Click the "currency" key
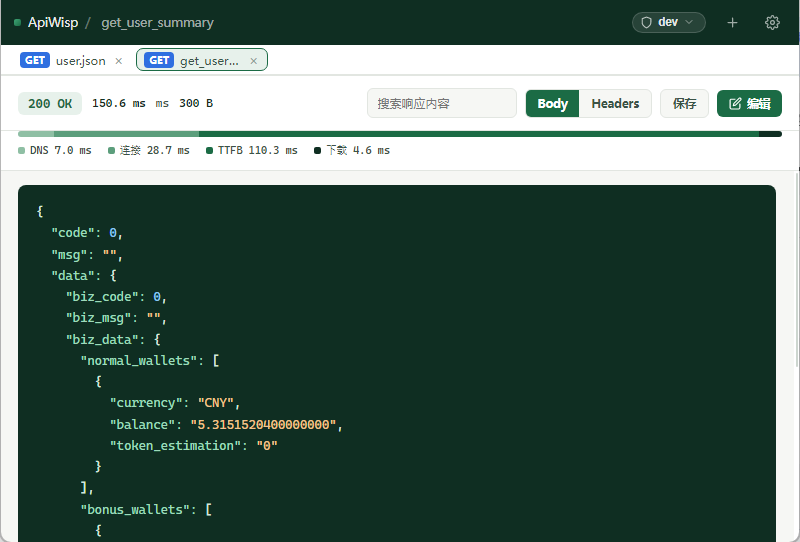The height and width of the screenshot is (542, 800). pyautogui.click(x=146, y=403)
